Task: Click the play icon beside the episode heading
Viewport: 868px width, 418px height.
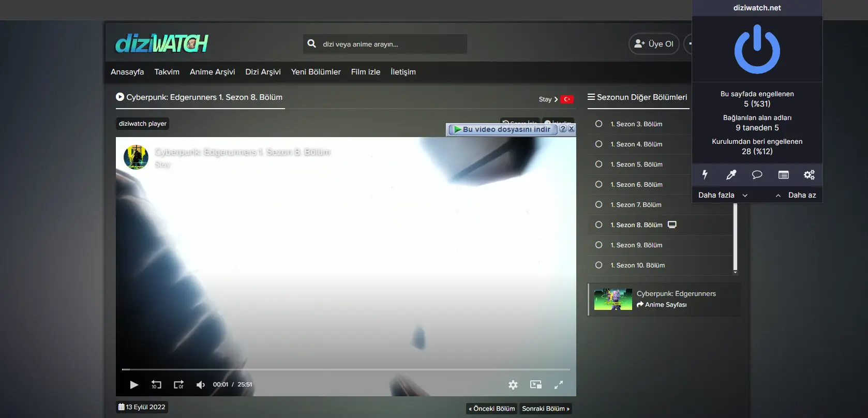Action: pyautogui.click(x=120, y=97)
